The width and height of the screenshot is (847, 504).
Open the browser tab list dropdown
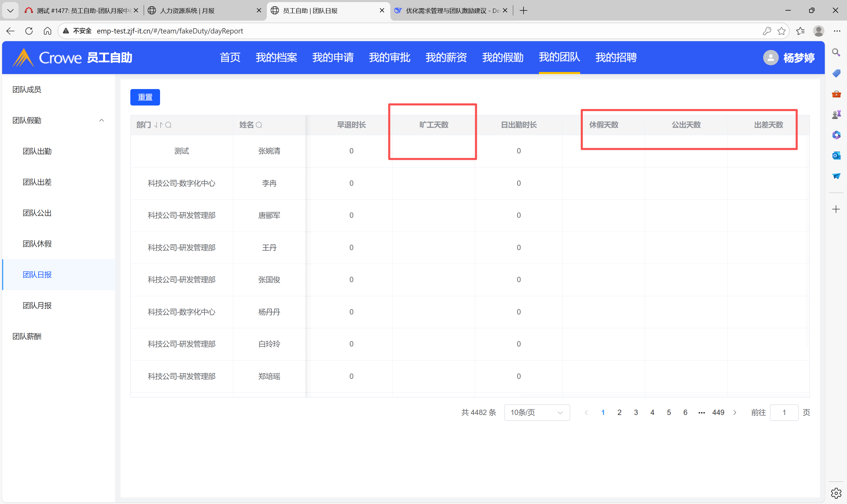pyautogui.click(x=10, y=11)
